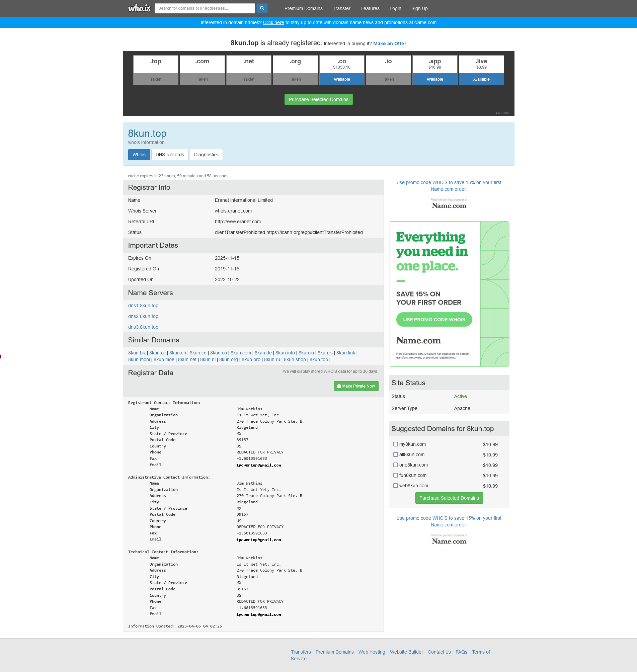Open similar domain 8kun.com
637x672 pixels.
(241, 353)
